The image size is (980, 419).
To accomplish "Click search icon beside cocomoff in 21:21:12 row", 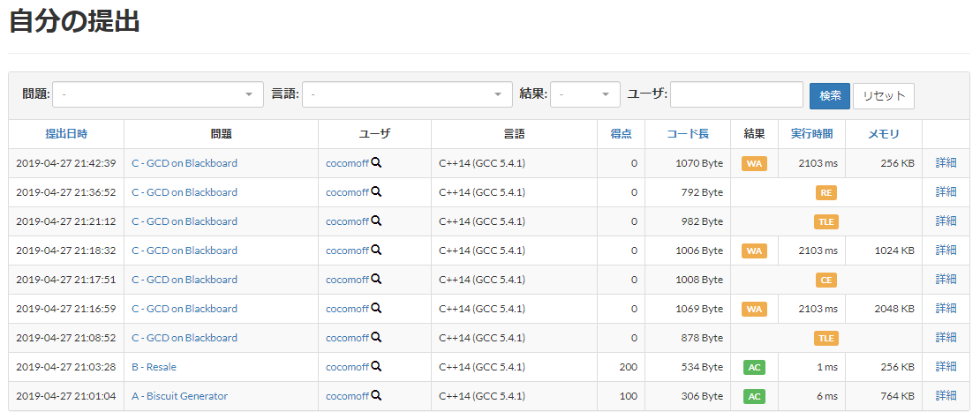I will click(x=376, y=221).
